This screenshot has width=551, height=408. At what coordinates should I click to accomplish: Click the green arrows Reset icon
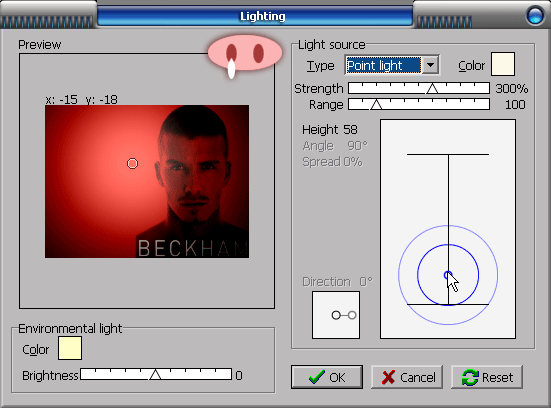click(470, 377)
